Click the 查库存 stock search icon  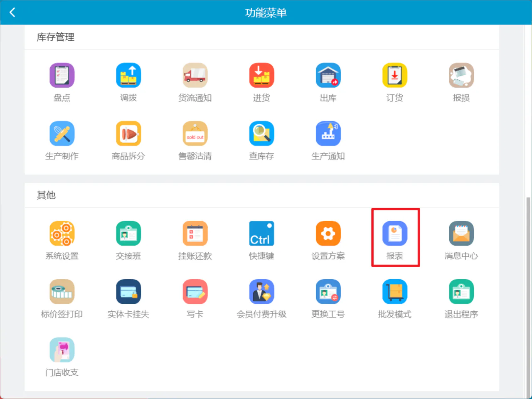[261, 133]
